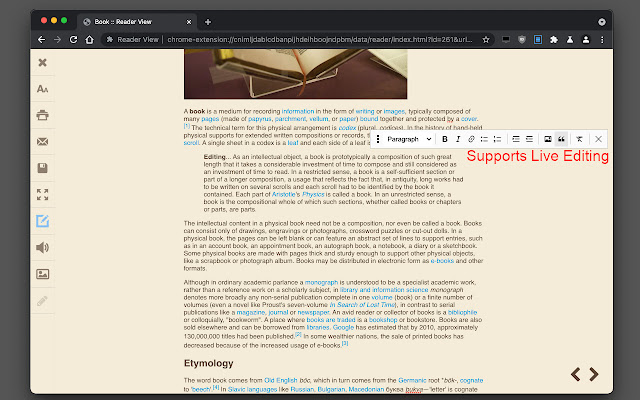
Task: Go to previous page with the left chevron
Action: [577, 374]
